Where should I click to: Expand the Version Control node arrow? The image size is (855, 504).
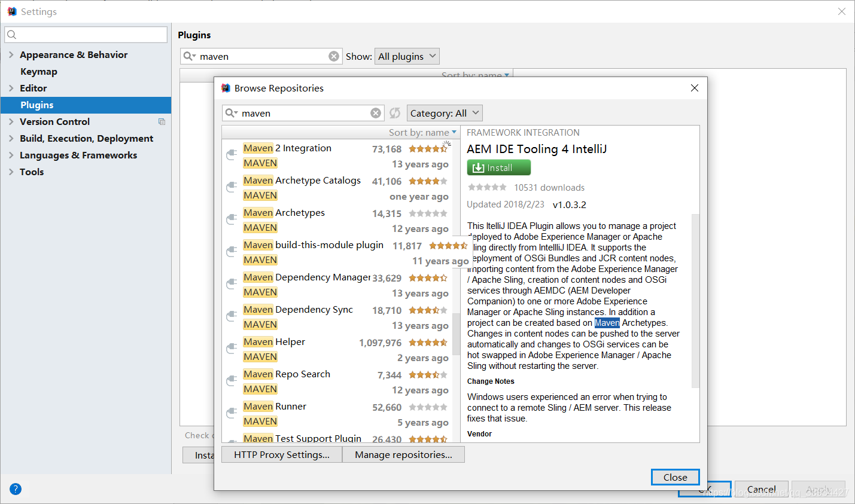[x=11, y=121]
